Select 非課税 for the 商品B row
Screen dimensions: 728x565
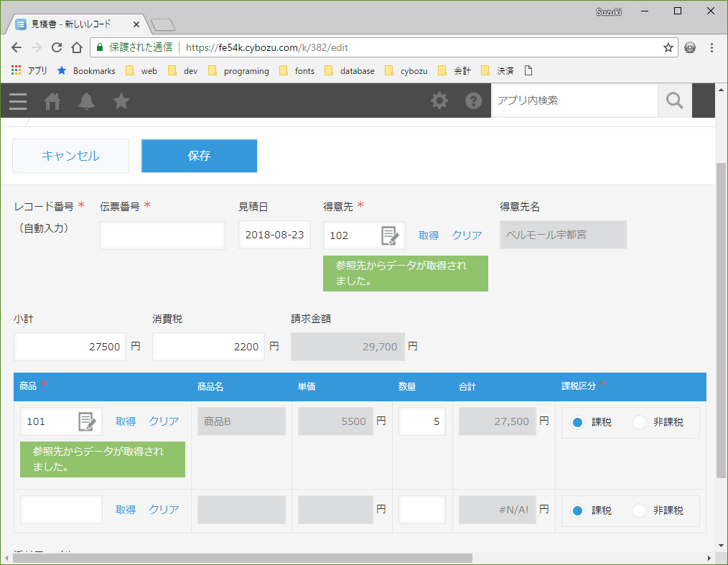(x=639, y=422)
